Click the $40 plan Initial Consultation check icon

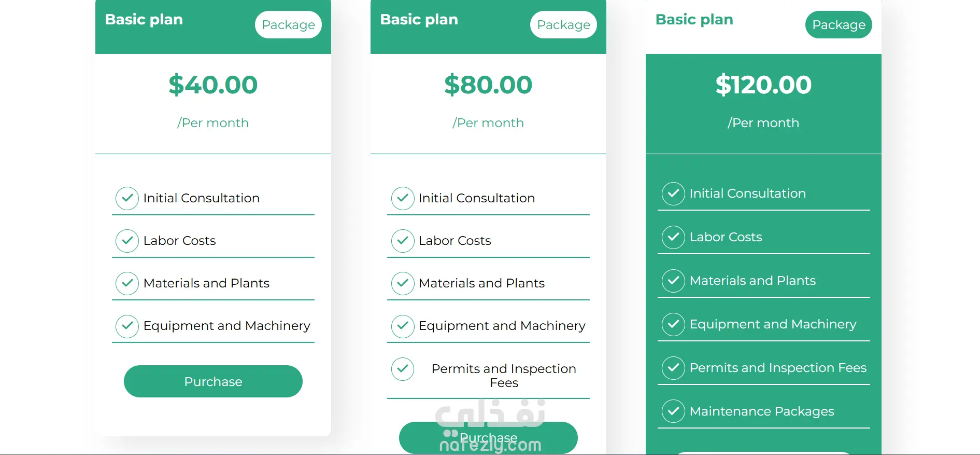[127, 198]
